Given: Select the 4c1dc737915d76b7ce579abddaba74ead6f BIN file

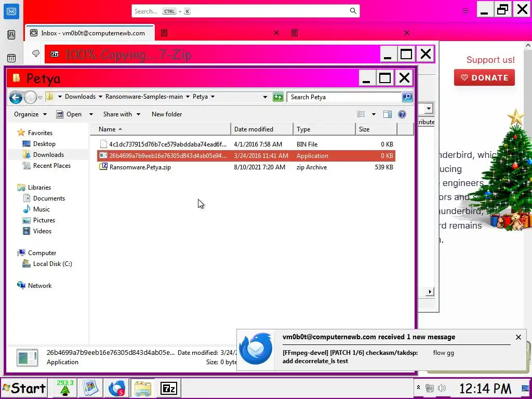Looking at the screenshot, I should [x=246, y=144].
